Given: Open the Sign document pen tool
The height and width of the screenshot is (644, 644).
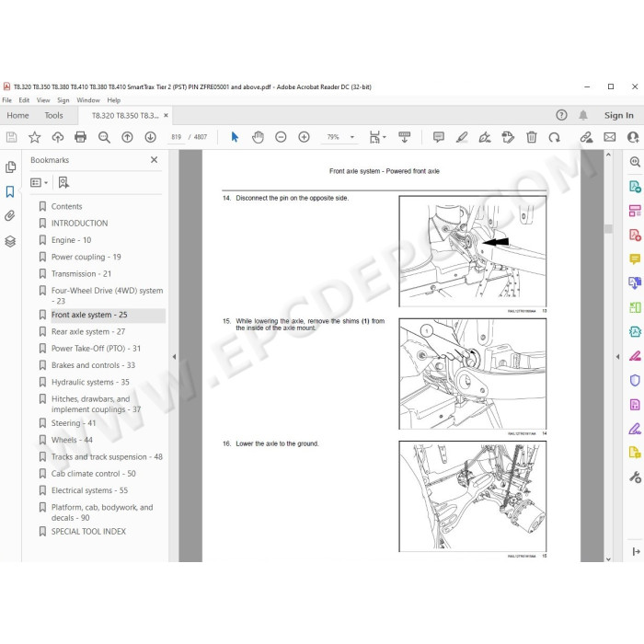Looking at the screenshot, I should (x=485, y=137).
